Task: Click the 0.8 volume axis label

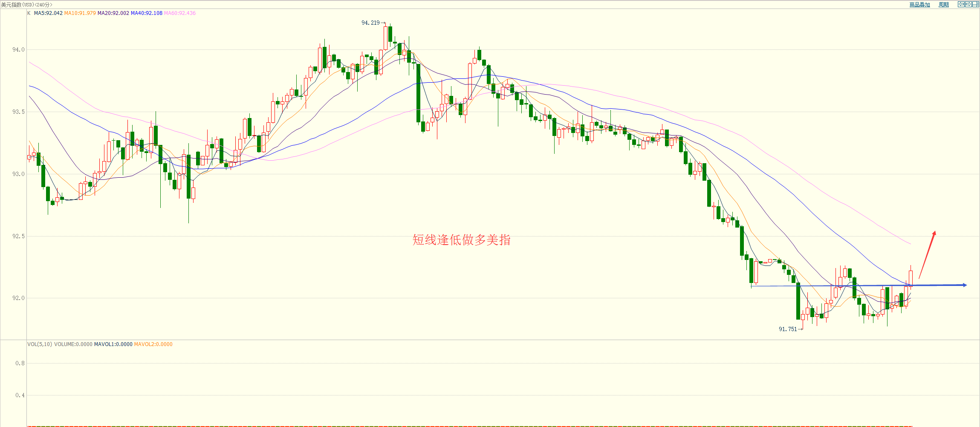Action: (x=20, y=364)
